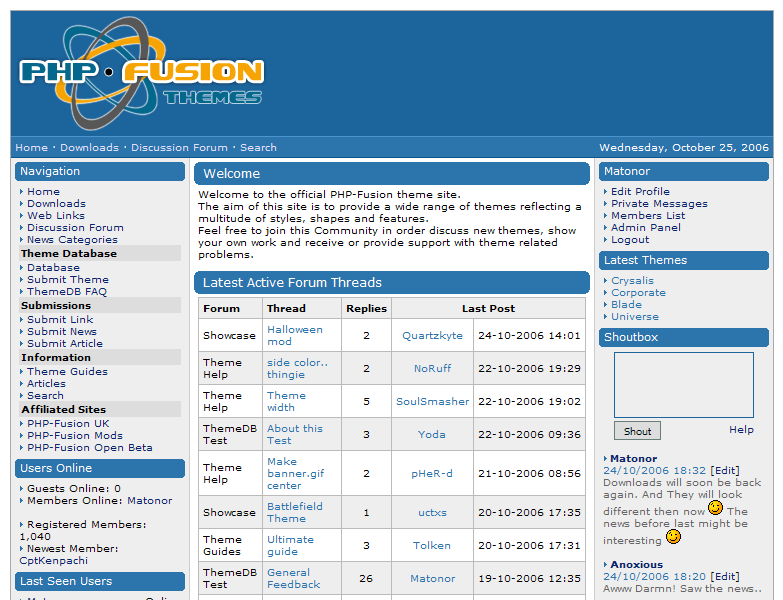Visit PHP-Fusion UK affiliated site

pos(68,423)
